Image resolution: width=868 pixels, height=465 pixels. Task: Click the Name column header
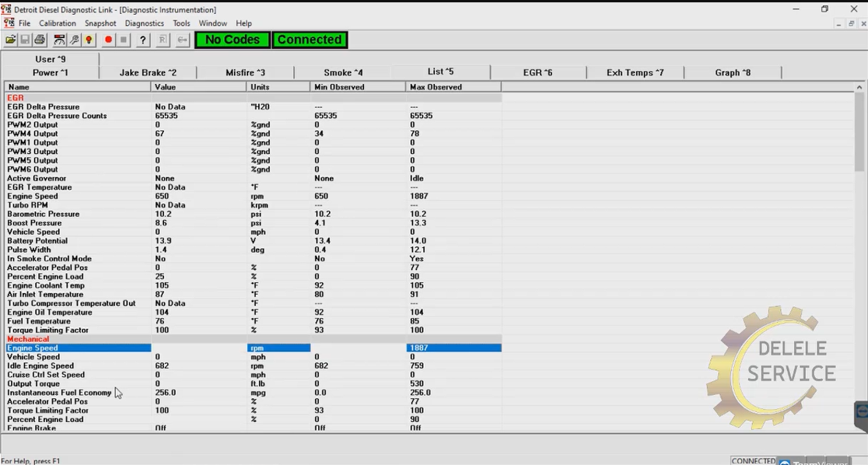pyautogui.click(x=78, y=87)
